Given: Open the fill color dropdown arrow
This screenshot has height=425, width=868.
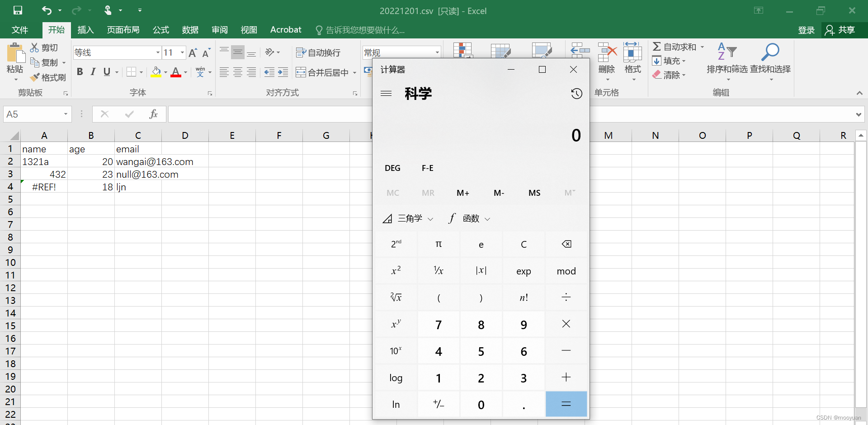Looking at the screenshot, I should click(166, 72).
